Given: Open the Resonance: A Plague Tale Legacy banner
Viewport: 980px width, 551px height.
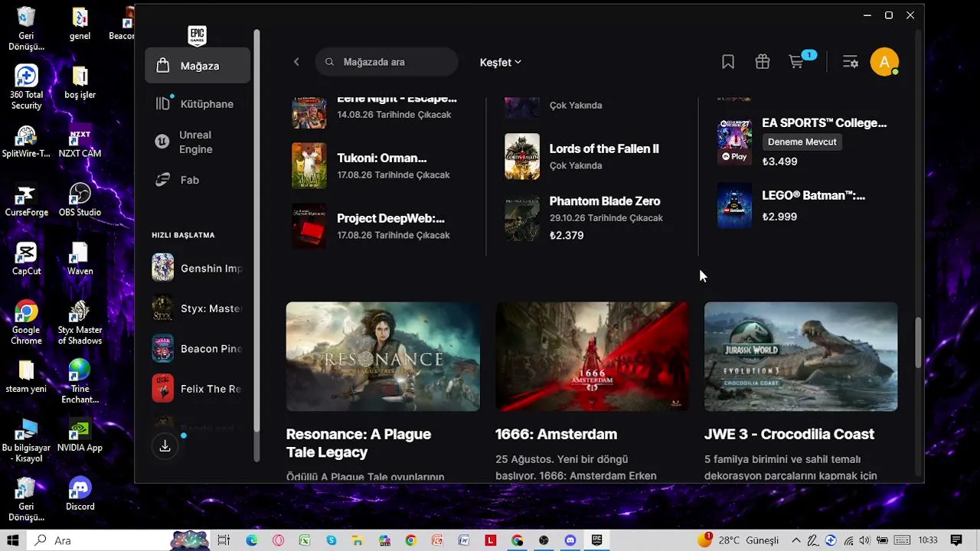Looking at the screenshot, I should [x=383, y=357].
